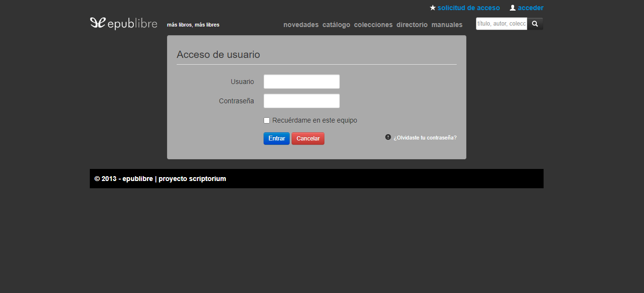
Task: Enable Recuérdame en este equipo
Action: (266, 120)
